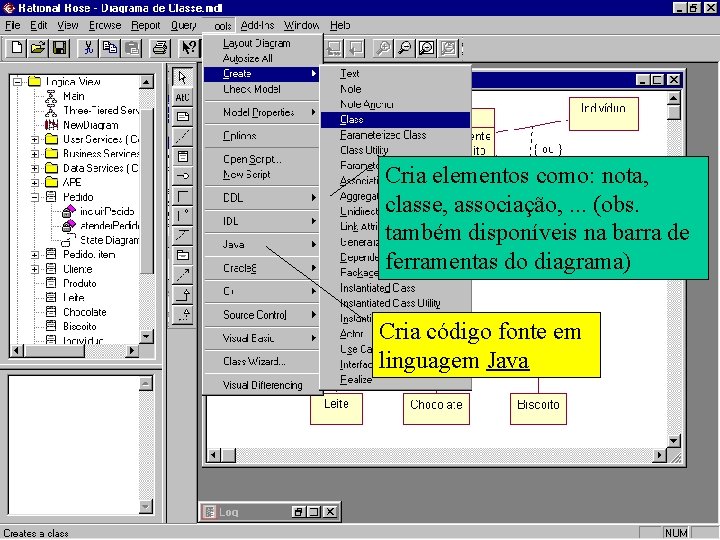The height and width of the screenshot is (540, 720).
Task: Select the Interface lollipop tool
Action: 183,176
